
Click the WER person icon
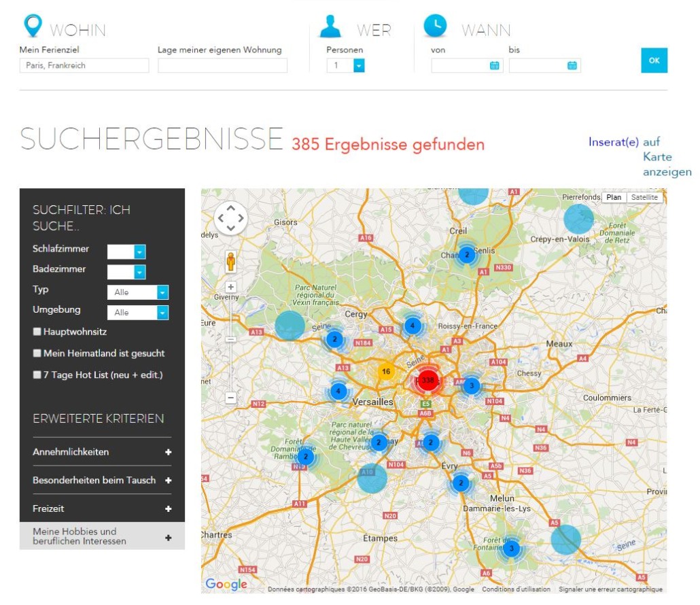click(x=330, y=26)
